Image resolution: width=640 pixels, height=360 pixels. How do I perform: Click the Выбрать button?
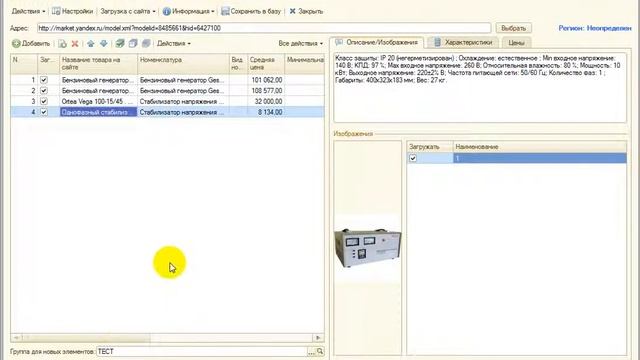click(x=513, y=28)
